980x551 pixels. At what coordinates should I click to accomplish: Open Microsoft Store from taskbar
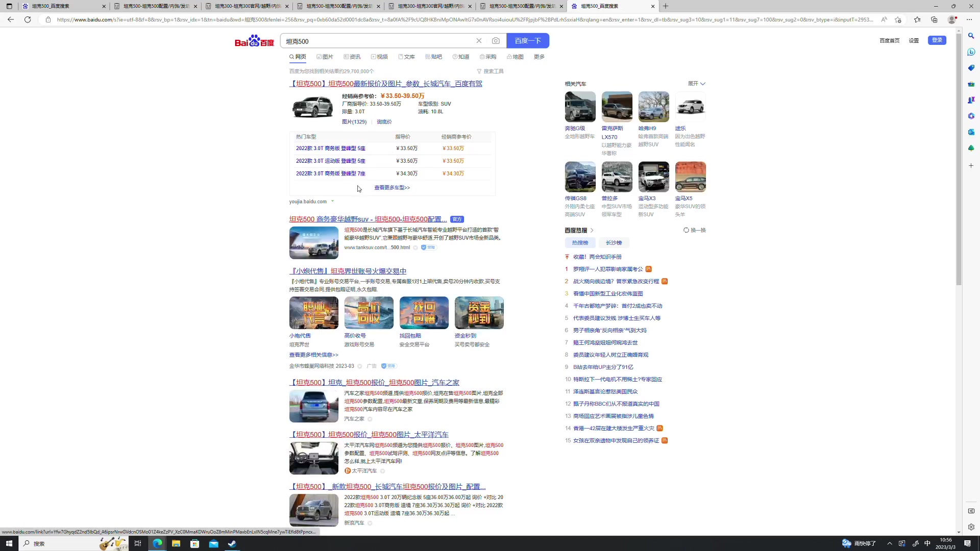point(194,543)
